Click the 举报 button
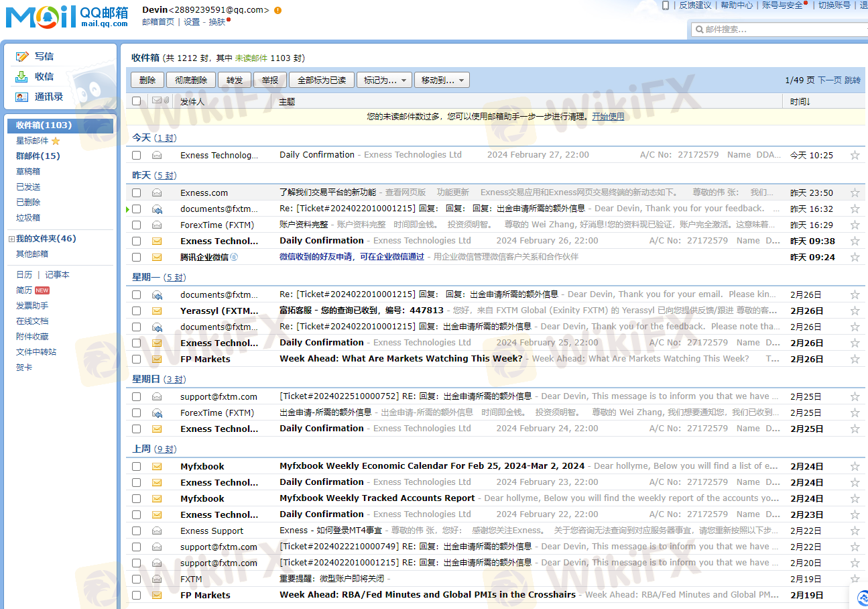 pos(270,80)
